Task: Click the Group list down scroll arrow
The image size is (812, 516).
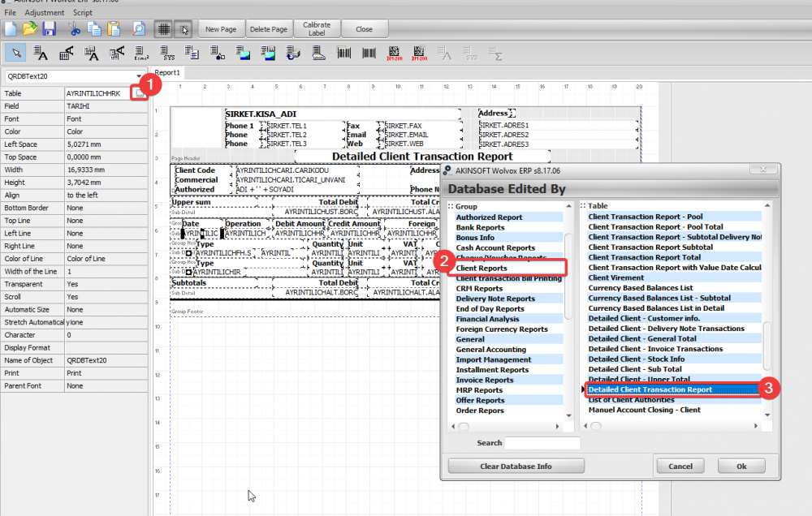Action: [568, 415]
